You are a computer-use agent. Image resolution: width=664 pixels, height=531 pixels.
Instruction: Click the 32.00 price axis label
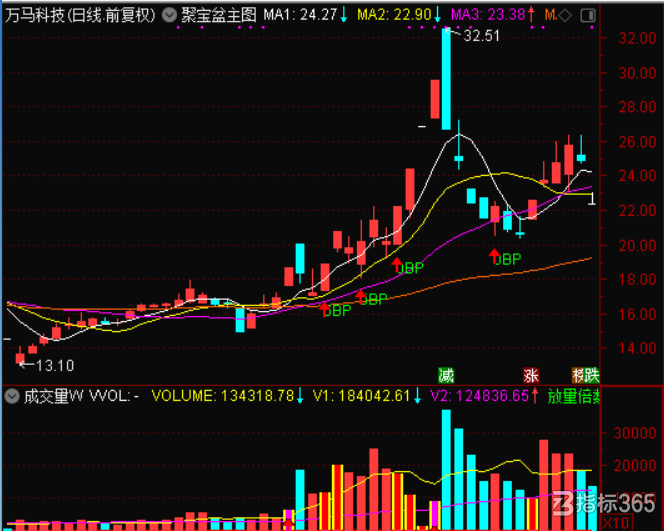coord(637,39)
